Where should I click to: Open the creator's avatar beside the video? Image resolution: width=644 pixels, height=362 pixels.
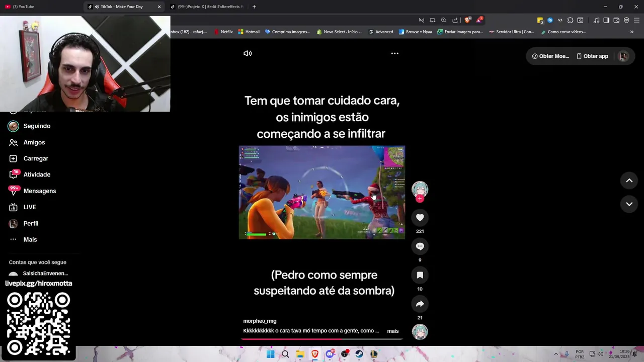pyautogui.click(x=420, y=189)
